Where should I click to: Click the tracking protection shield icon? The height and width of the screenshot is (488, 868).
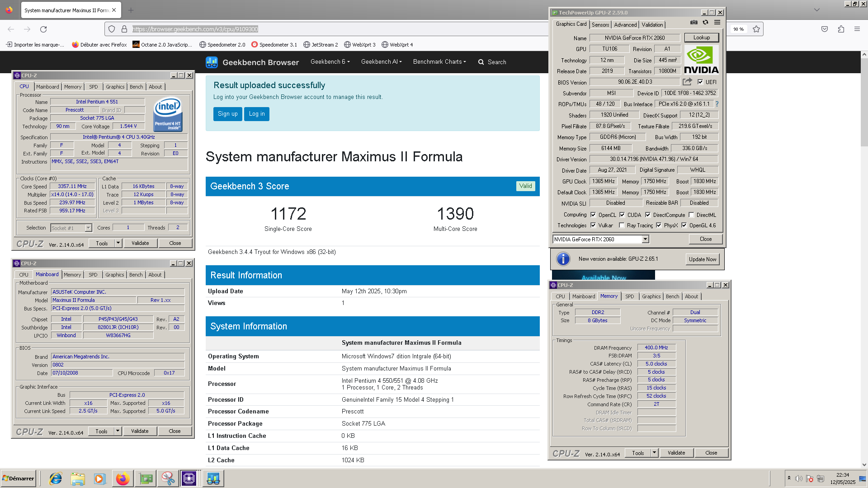pos(112,29)
